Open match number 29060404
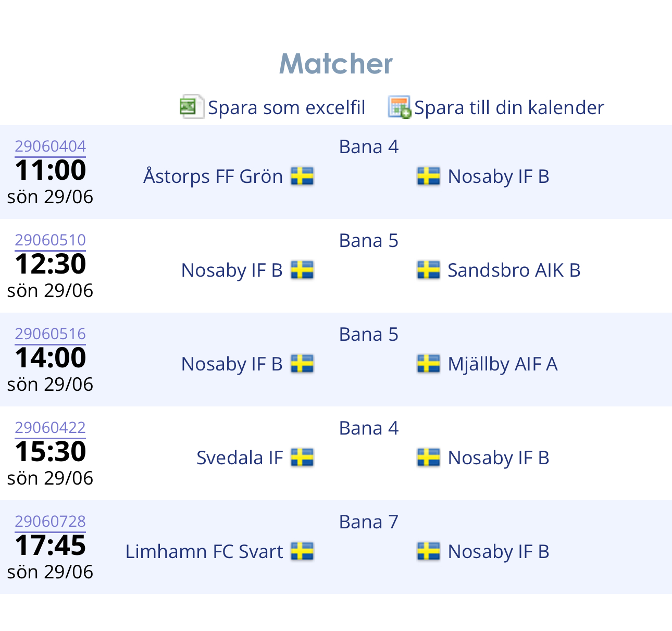The height and width of the screenshot is (631, 672). (50, 146)
